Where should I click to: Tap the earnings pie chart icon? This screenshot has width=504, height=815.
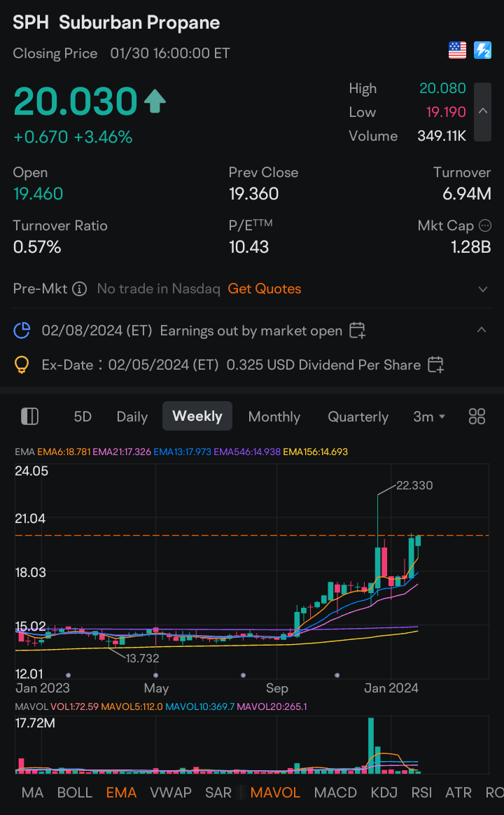point(21,330)
